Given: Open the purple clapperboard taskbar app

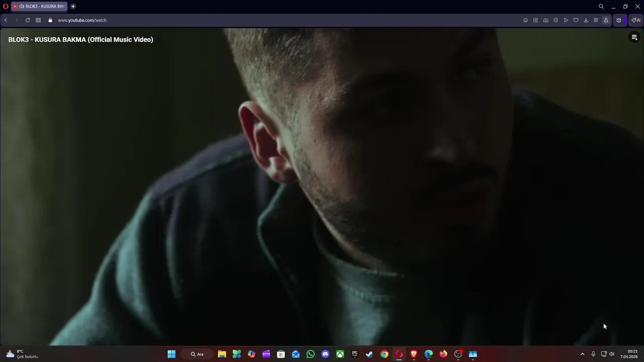Looking at the screenshot, I should point(266,354).
